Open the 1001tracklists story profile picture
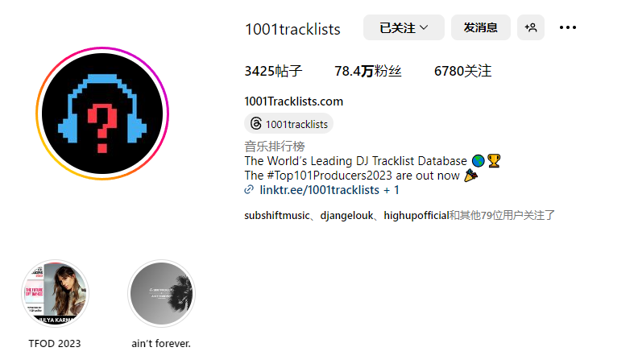Image resolution: width=634 pixels, height=364 pixels. (102, 114)
